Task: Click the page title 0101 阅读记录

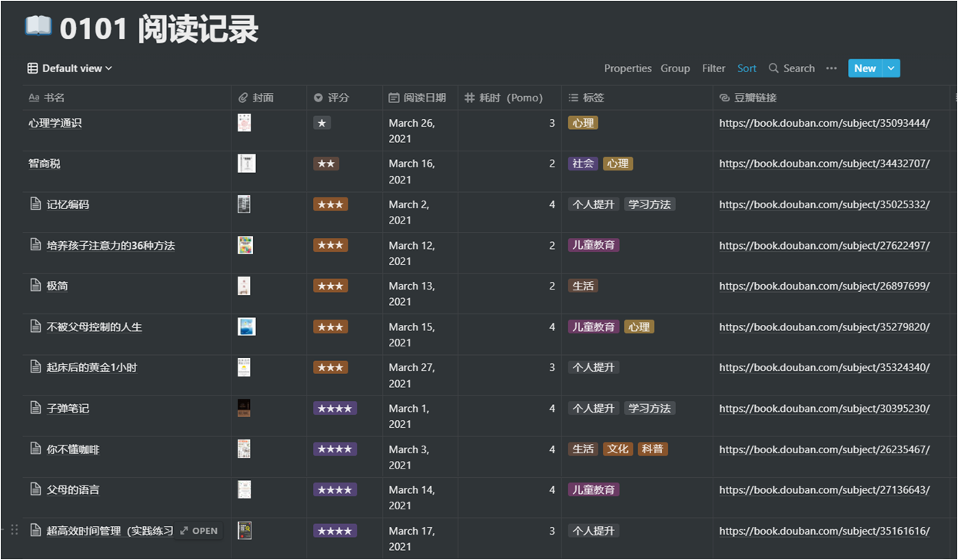Action: point(159,30)
